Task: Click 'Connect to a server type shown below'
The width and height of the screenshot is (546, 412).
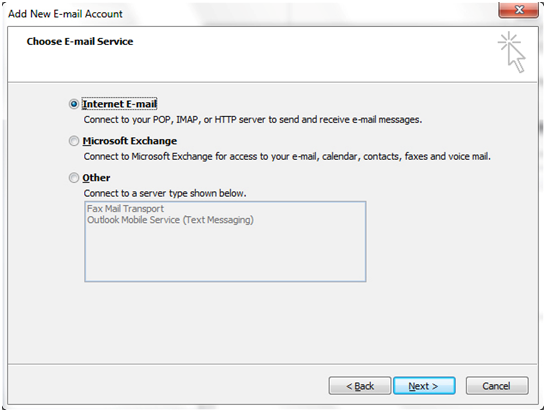Action: coord(165,193)
